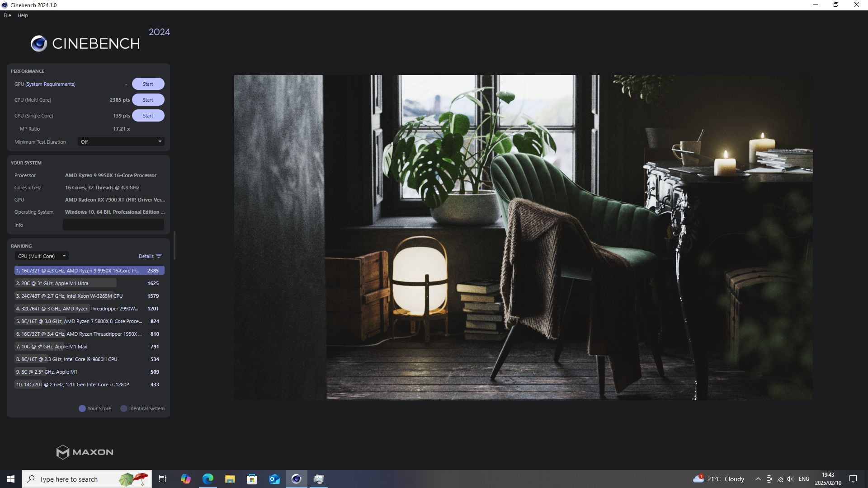Toggle ranking Details view
The width and height of the screenshot is (868, 488).
coord(146,256)
